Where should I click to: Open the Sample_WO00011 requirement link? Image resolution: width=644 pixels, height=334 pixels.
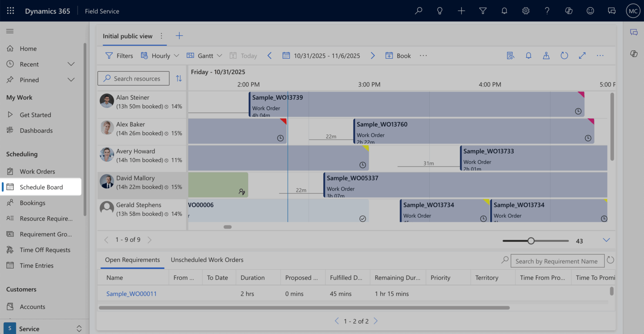131,294
